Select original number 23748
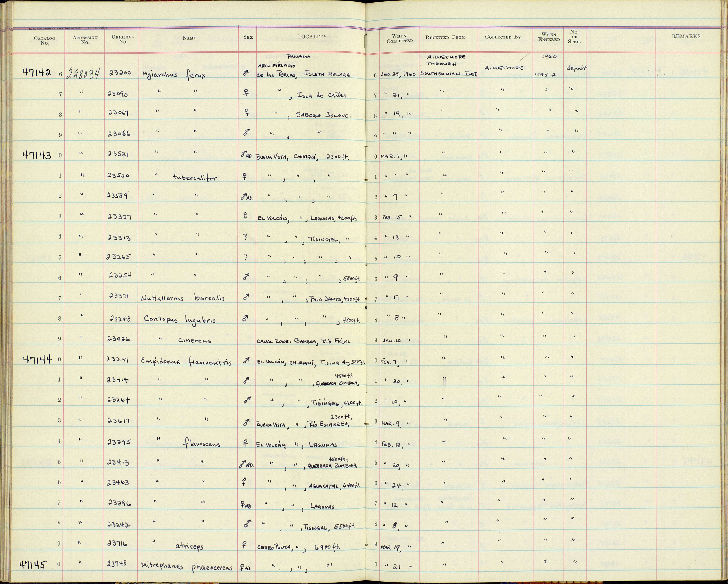Image resolution: width=728 pixels, height=584 pixels. [117, 563]
